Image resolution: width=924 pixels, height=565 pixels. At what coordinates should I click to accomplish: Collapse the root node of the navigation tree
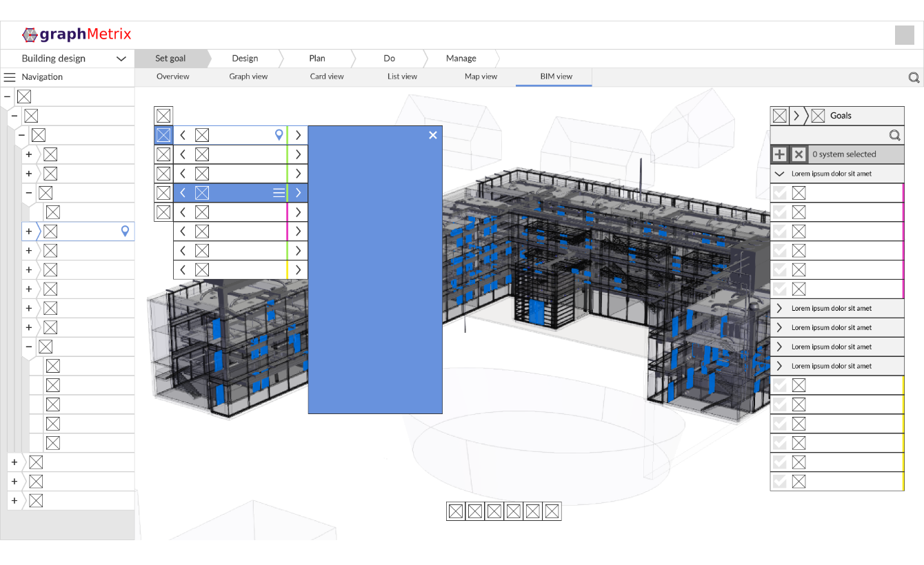(8, 96)
